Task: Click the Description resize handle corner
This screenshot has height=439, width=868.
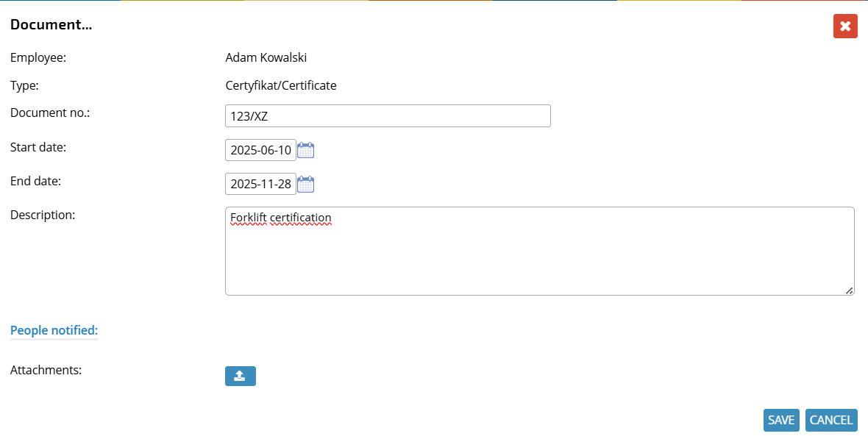Action: [849, 290]
